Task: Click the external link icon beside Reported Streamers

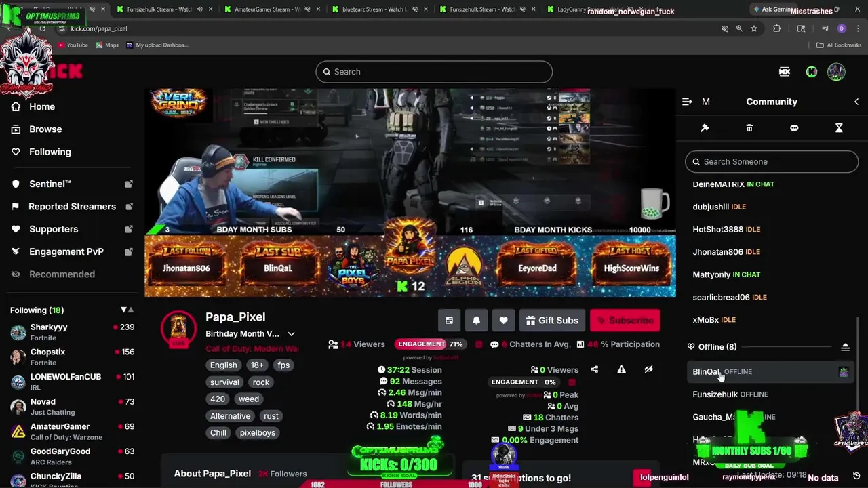Action: (129, 207)
